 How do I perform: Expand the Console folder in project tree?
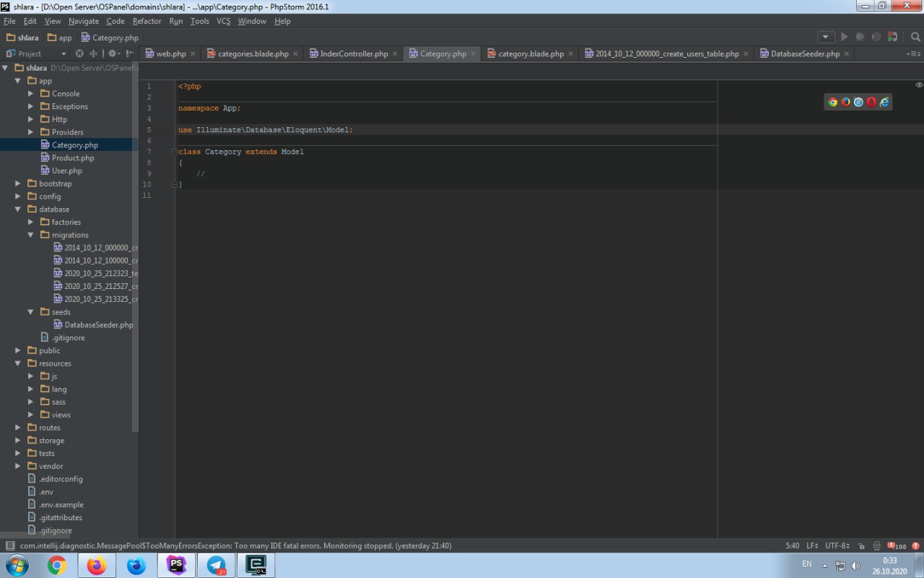[31, 93]
